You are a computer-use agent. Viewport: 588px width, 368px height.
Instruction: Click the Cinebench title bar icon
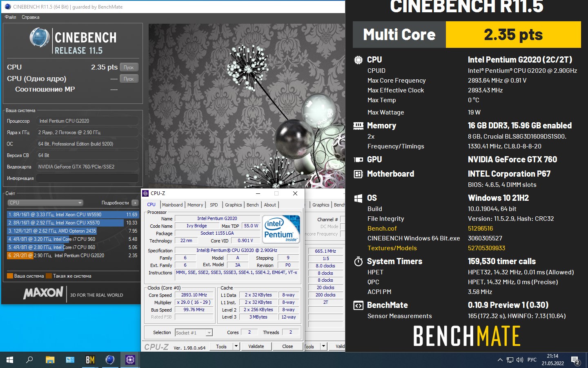click(x=7, y=7)
